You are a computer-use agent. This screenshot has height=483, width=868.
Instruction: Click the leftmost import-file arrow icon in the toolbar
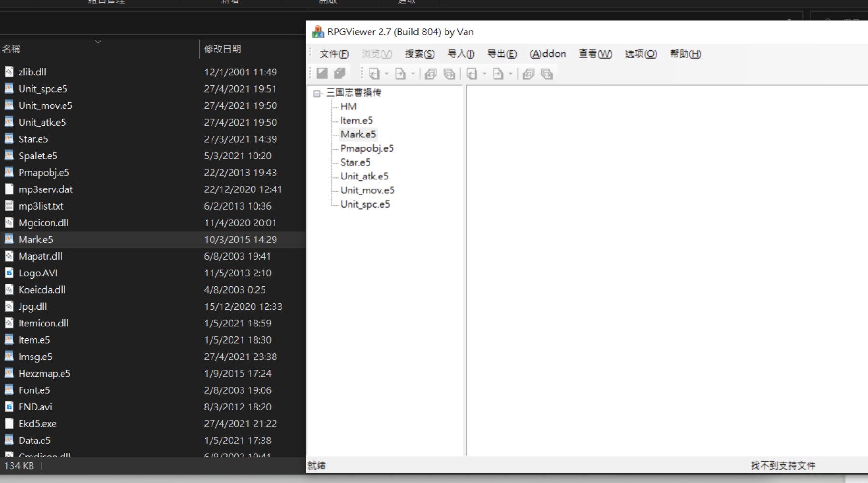pos(374,74)
